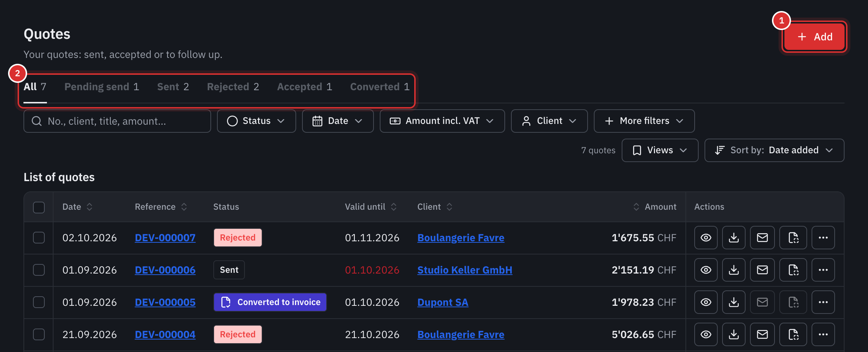Select the DEV-000007 row checkbox
Screen dimensions: 868x352
pyautogui.click(x=39, y=238)
